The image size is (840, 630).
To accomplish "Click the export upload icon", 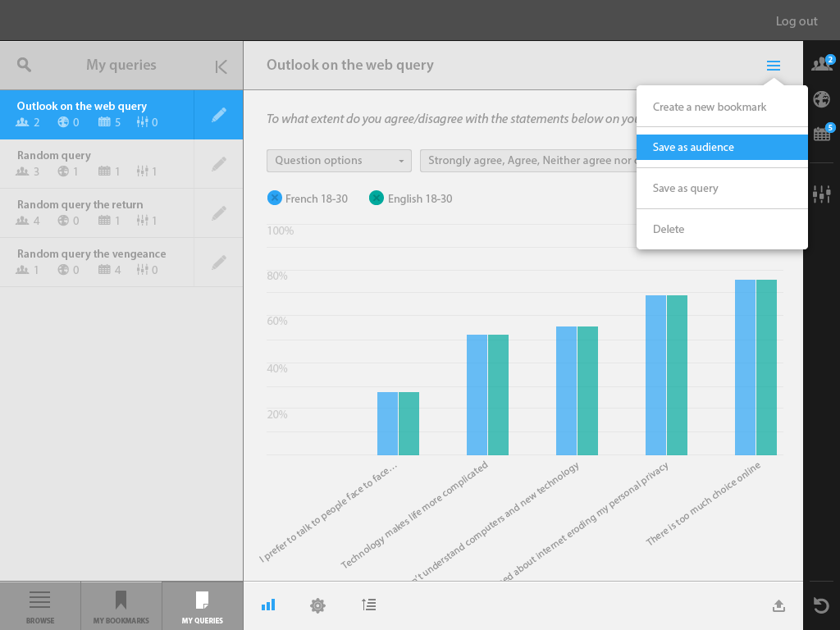I will 778,605.
